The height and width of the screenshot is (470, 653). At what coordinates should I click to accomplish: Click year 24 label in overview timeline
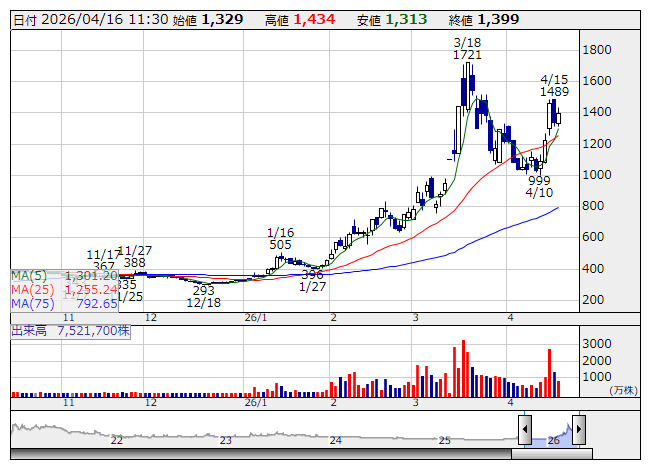pos(335,440)
